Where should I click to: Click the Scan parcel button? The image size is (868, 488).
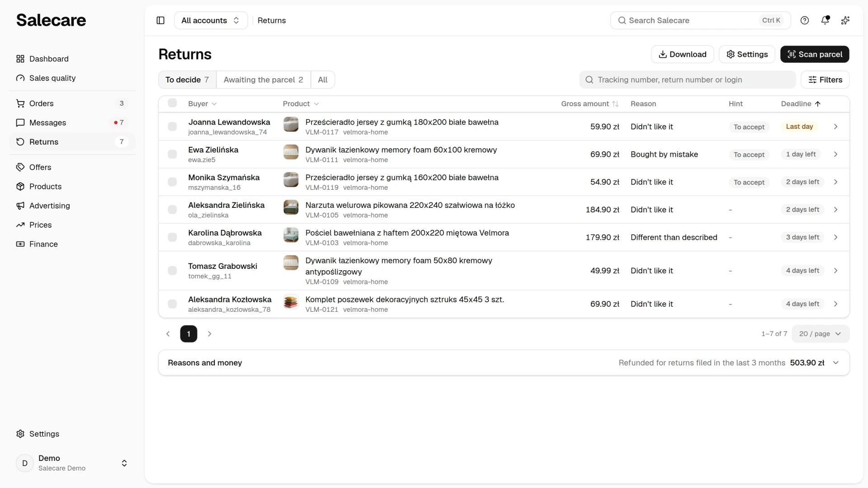[x=815, y=54]
